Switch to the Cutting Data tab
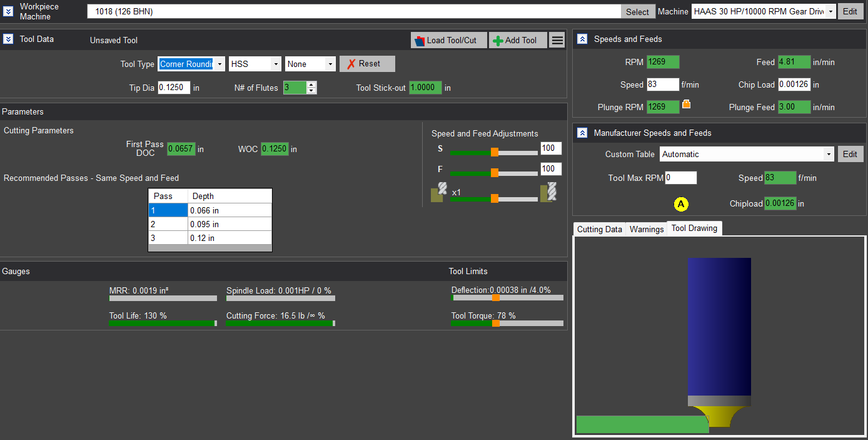868x440 pixels. point(599,229)
